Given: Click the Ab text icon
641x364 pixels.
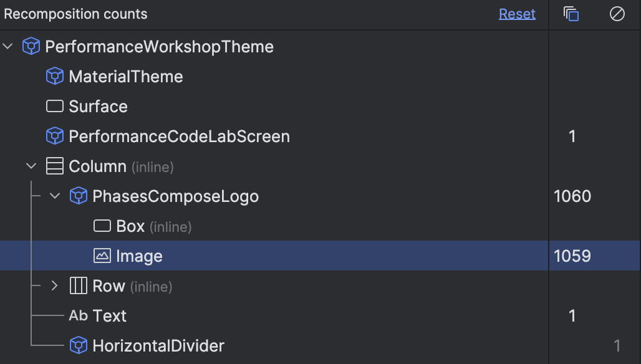Looking at the screenshot, I should pyautogui.click(x=79, y=316).
